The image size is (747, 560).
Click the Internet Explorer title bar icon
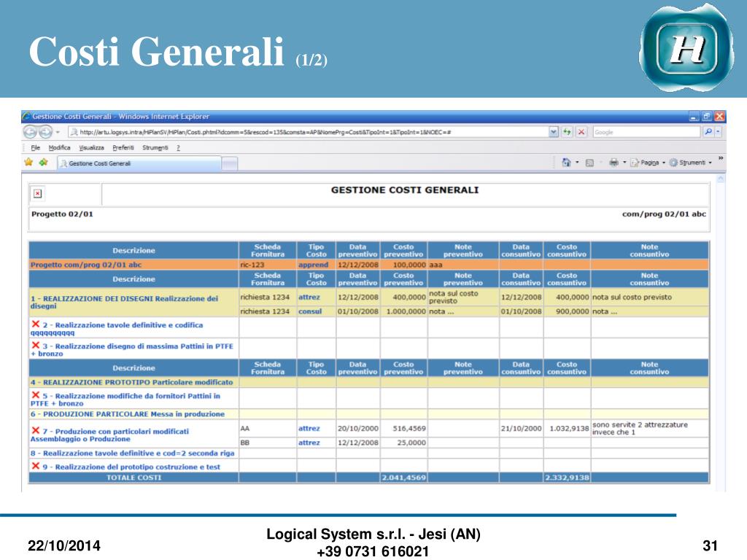[x=27, y=116]
